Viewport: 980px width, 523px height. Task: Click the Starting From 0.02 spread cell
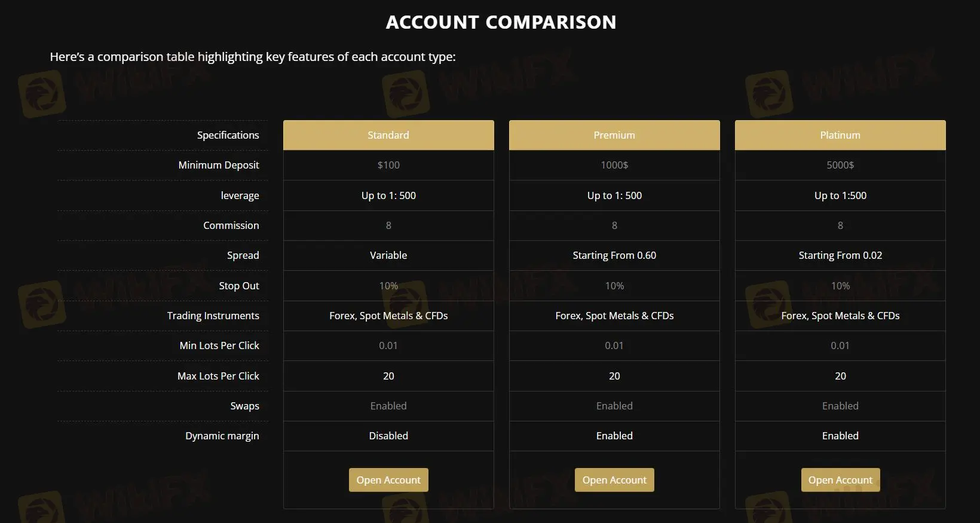pyautogui.click(x=840, y=255)
